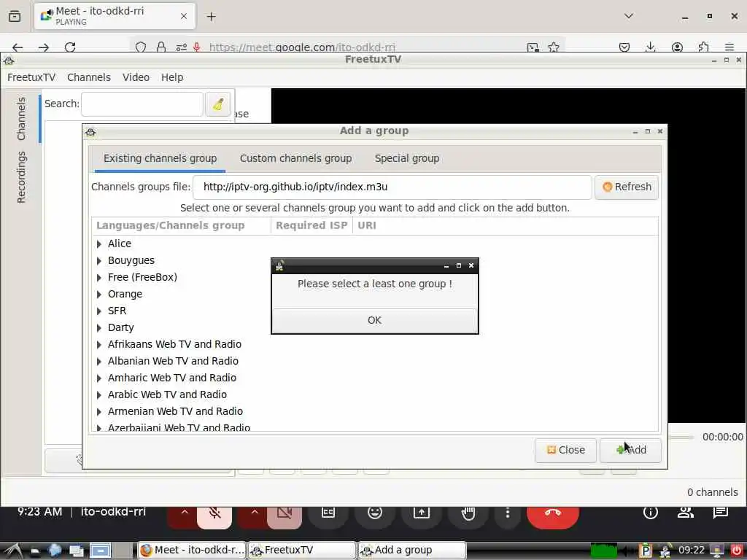The height and width of the screenshot is (560, 747).
Task: Click the Languages/Channels group column header
Action: click(182, 225)
